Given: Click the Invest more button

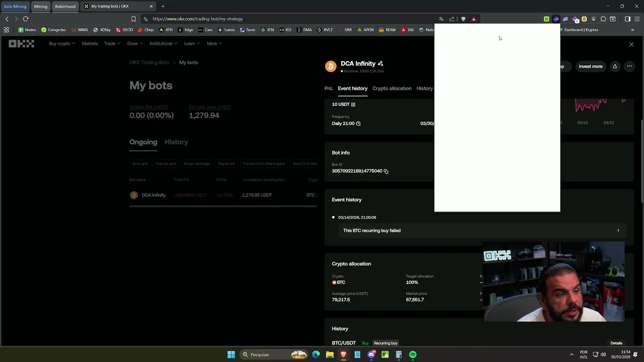Looking at the screenshot, I should [x=591, y=66].
